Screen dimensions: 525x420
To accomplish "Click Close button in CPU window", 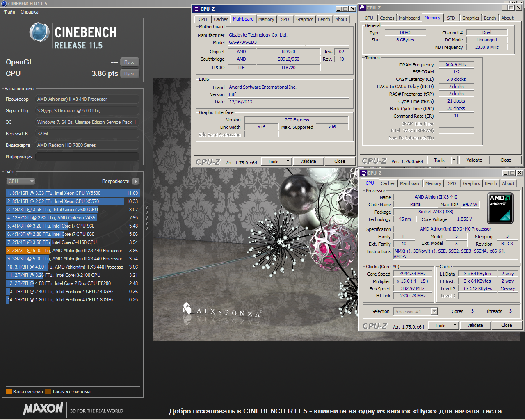I will (507, 325).
